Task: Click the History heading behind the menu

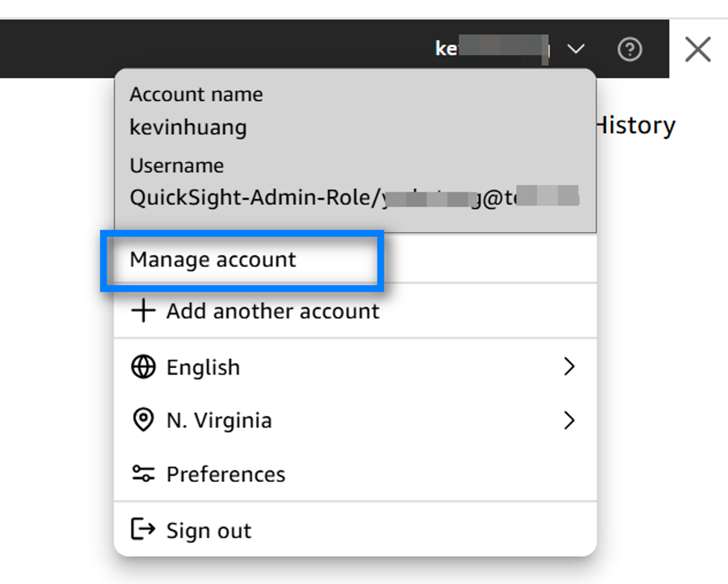Action: coord(636,125)
